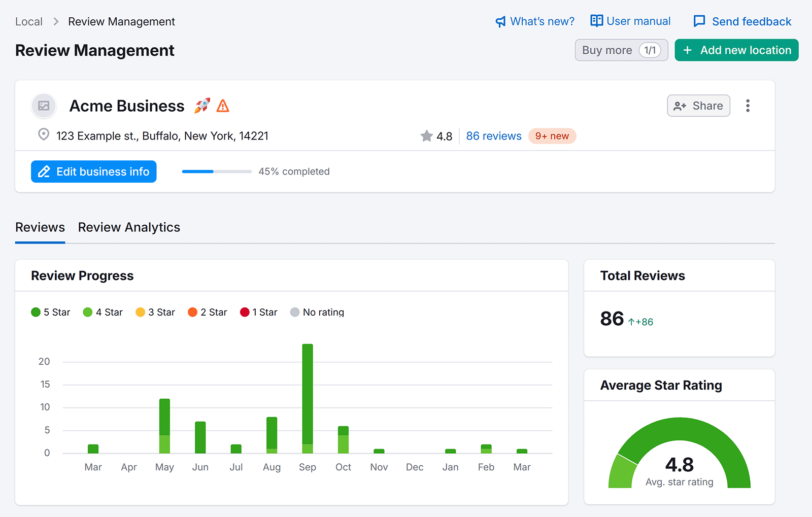Click the Add new location button
Image resolution: width=812 pixels, height=517 pixels.
tap(736, 50)
